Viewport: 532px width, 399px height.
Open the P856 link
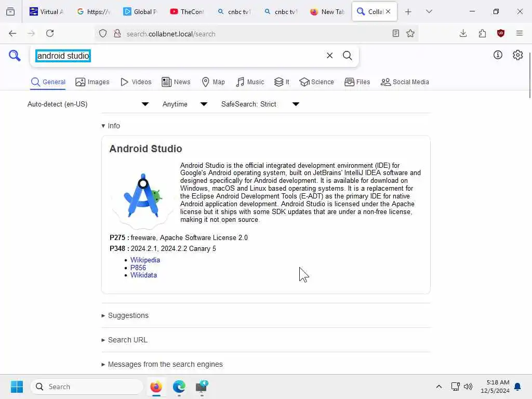pos(138,268)
